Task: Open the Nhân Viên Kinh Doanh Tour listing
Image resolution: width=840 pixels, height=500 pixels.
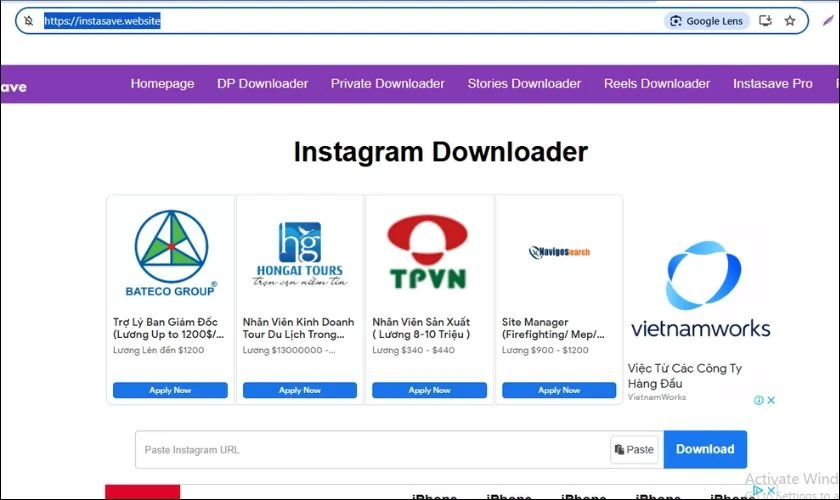Action: (298, 328)
